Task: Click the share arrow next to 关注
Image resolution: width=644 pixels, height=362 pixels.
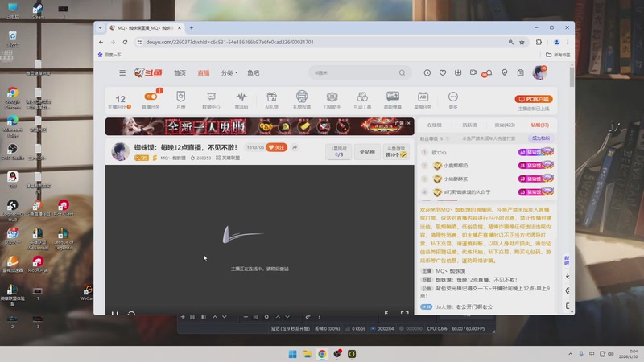Action: point(295,147)
